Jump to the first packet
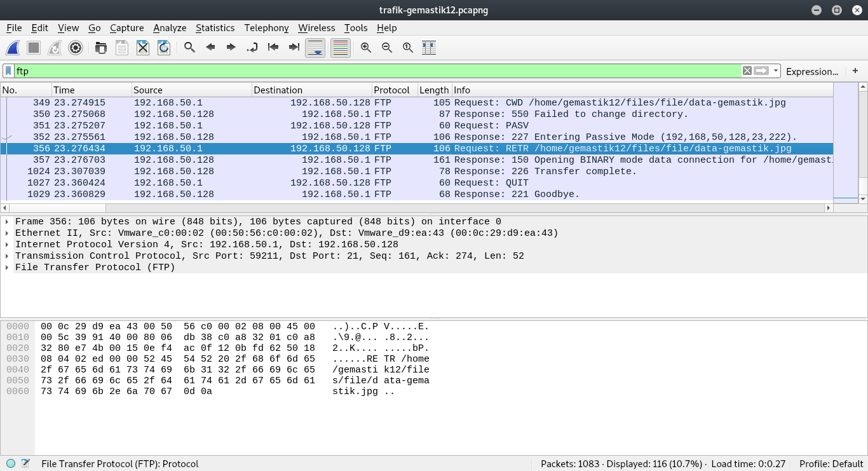868x471 pixels. pyautogui.click(x=273, y=48)
